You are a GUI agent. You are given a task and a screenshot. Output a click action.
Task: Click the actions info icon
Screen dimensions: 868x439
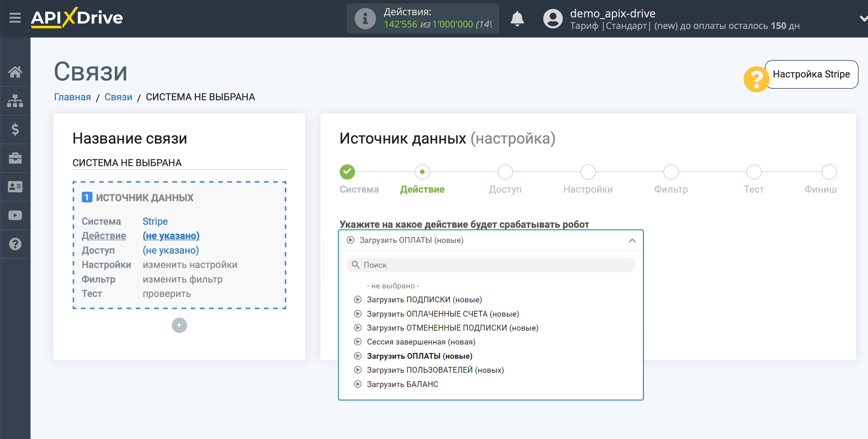(365, 19)
